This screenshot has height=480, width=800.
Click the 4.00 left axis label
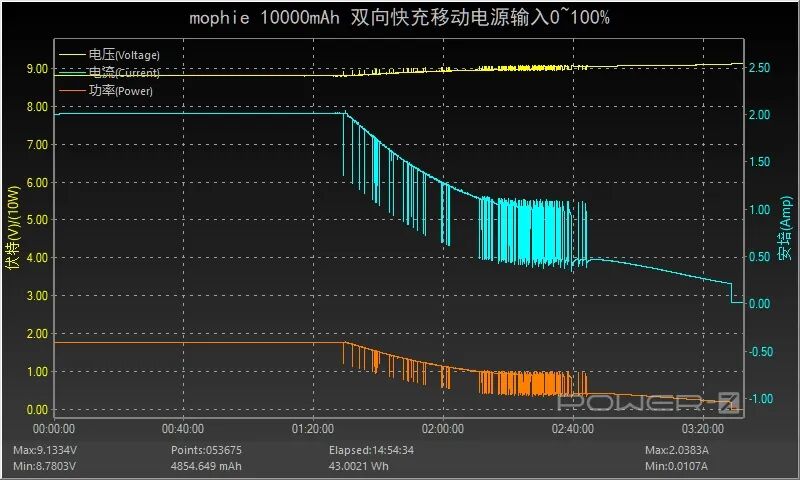pos(37,258)
